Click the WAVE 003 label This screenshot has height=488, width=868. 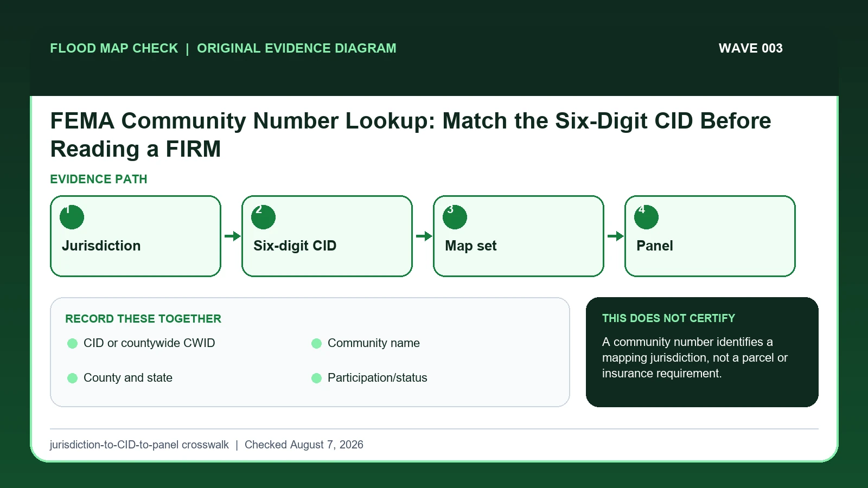click(750, 48)
